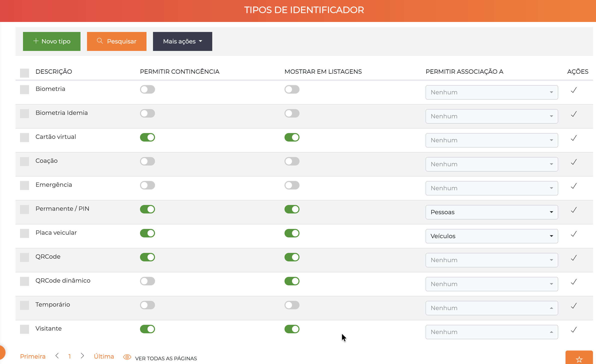The image size is (596, 364).
Task: Open association dropdown for Emergência
Action: click(492, 188)
